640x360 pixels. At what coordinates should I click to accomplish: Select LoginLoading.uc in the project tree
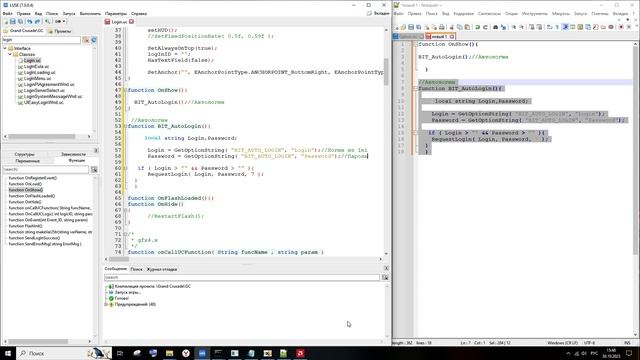[x=39, y=73]
